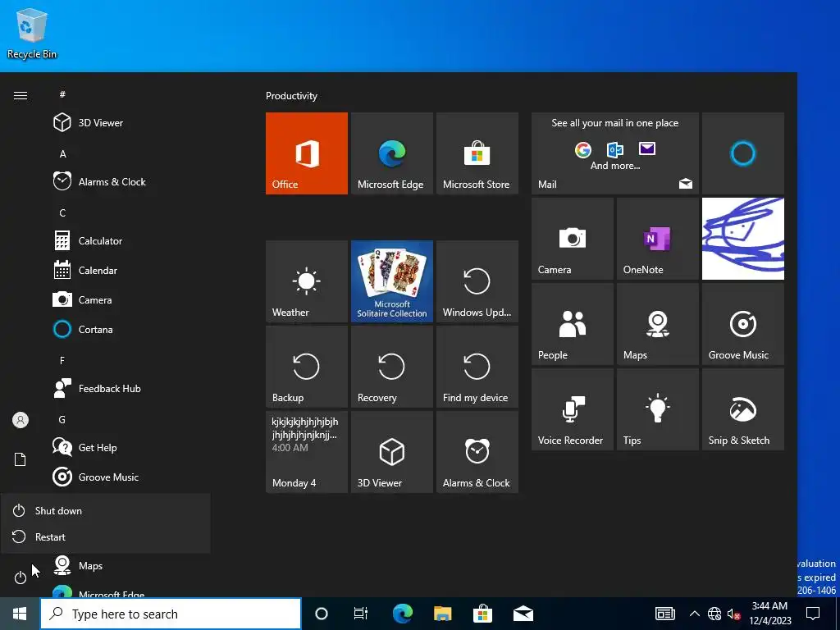Click the 'G' letter group header

62,419
